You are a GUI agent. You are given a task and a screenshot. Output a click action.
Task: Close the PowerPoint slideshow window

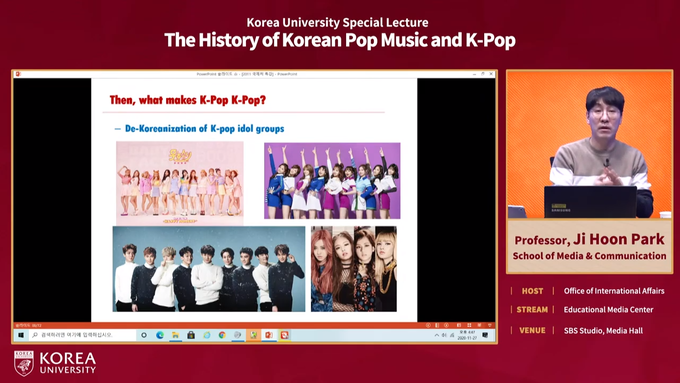pos(491,74)
